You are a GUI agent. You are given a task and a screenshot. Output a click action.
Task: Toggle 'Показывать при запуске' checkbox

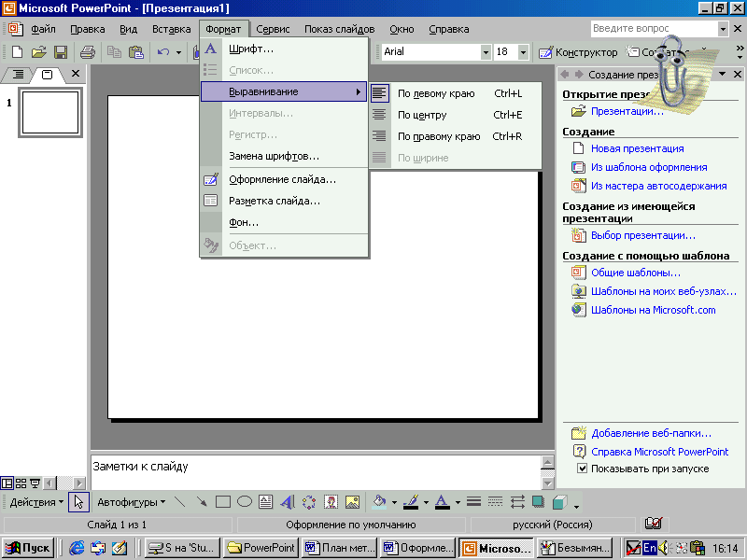tap(582, 469)
